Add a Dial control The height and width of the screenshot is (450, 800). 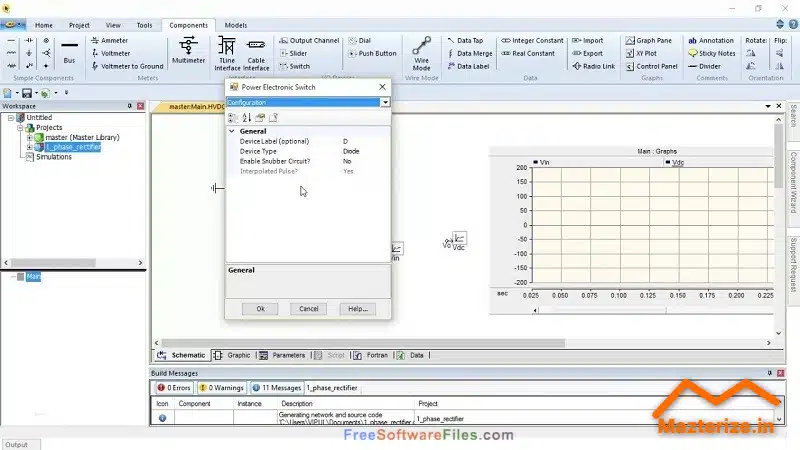(360, 40)
